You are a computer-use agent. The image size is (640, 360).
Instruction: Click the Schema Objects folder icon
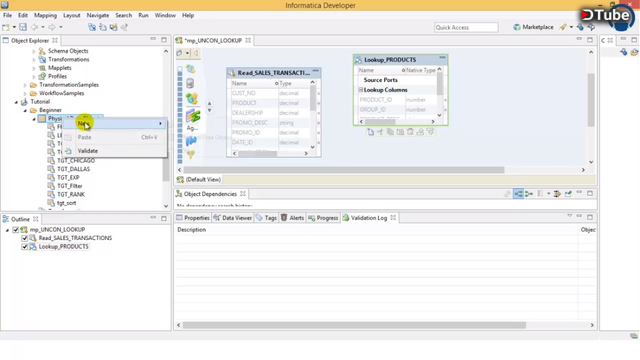pos(42,51)
